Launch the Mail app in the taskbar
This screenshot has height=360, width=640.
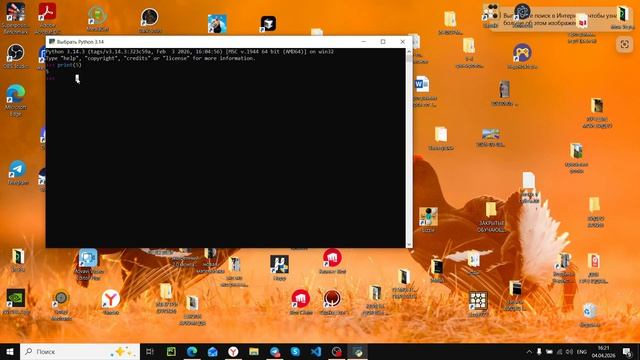pos(213,351)
